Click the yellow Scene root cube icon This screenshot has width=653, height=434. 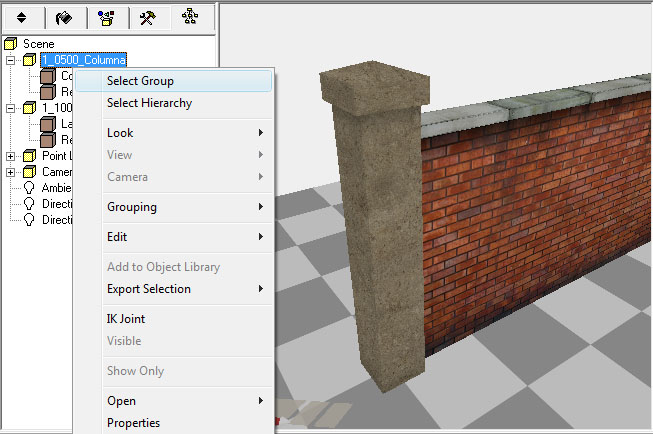point(11,44)
